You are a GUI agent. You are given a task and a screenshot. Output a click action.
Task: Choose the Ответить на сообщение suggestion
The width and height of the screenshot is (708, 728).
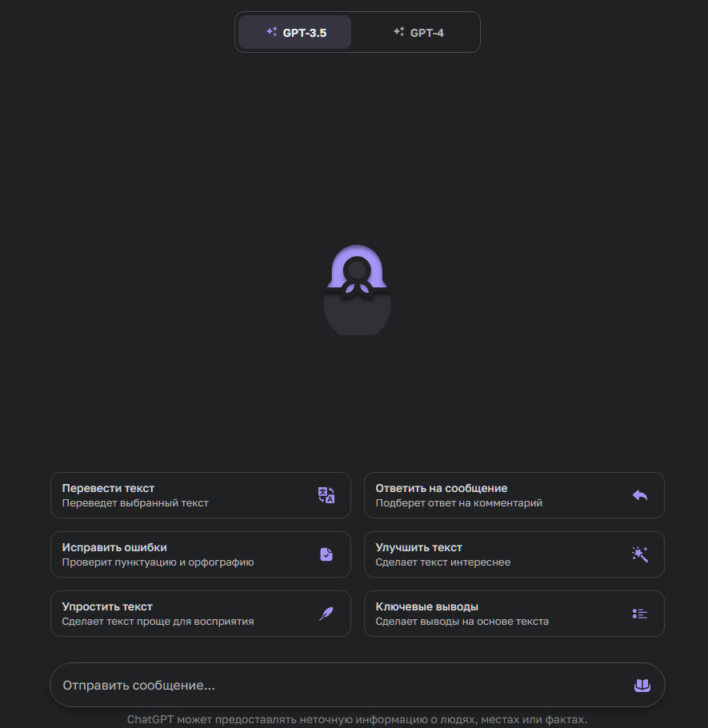[514, 495]
